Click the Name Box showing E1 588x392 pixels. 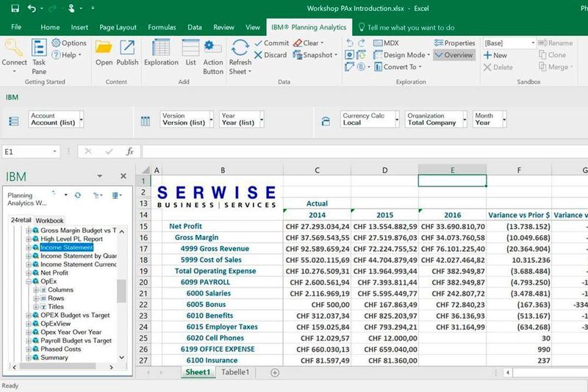[x=31, y=152]
